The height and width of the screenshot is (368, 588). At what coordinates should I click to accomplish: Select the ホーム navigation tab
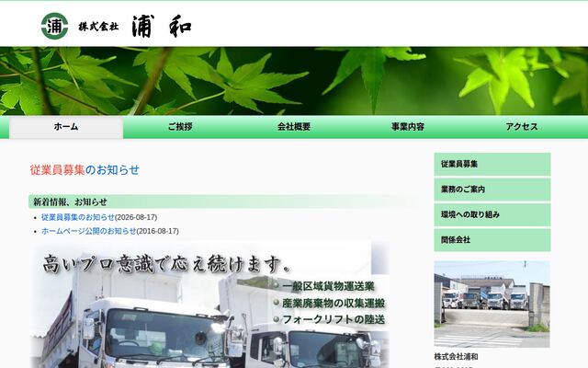(x=66, y=127)
